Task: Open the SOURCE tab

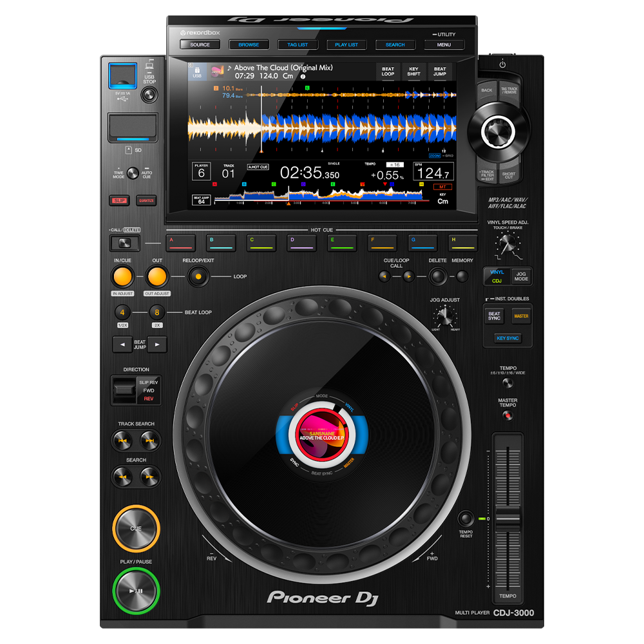Action: pos(200,44)
